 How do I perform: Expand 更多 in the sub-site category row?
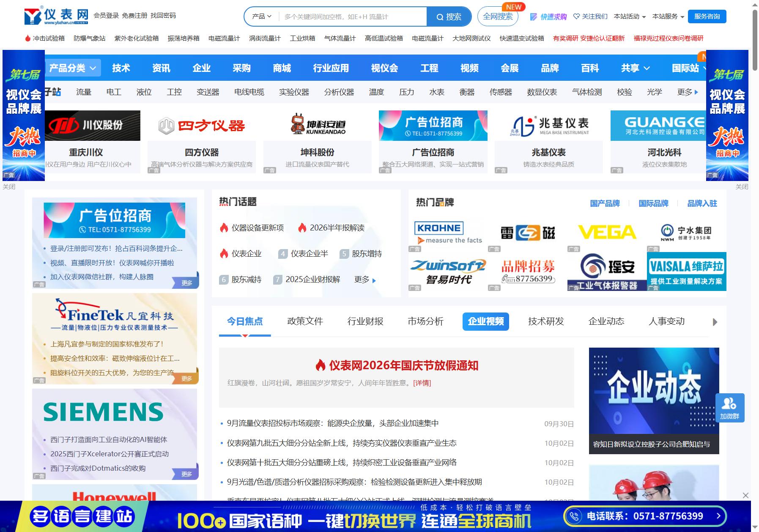687,92
